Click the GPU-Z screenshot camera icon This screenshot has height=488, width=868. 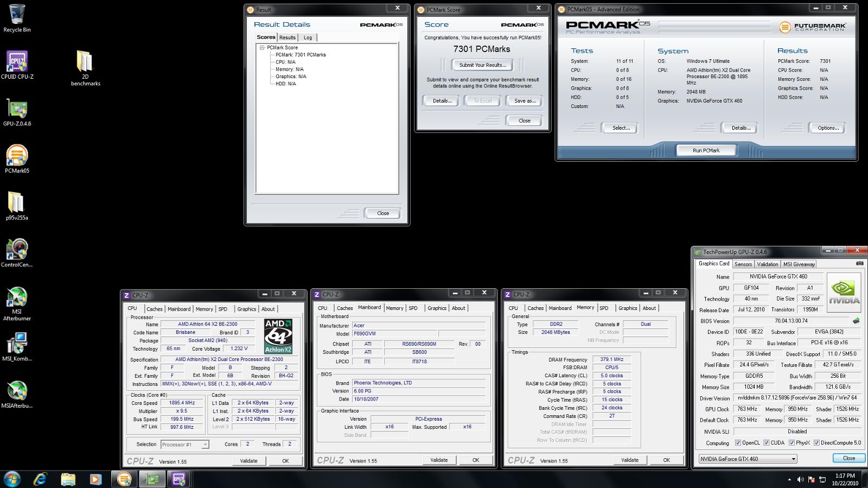859,263
